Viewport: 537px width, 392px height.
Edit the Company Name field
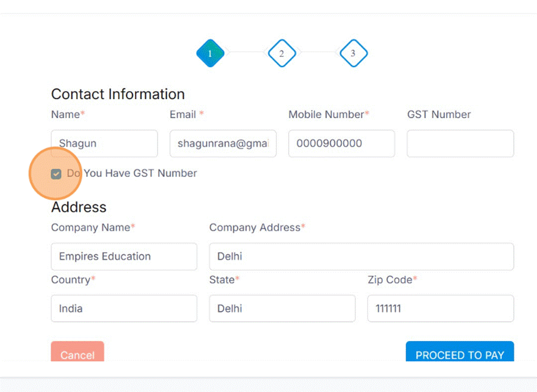click(124, 257)
